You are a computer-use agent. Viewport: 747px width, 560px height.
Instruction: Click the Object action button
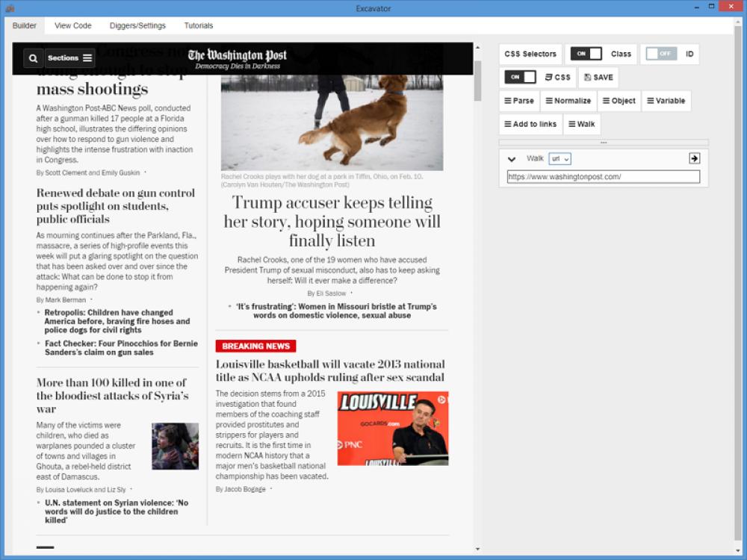[619, 101]
